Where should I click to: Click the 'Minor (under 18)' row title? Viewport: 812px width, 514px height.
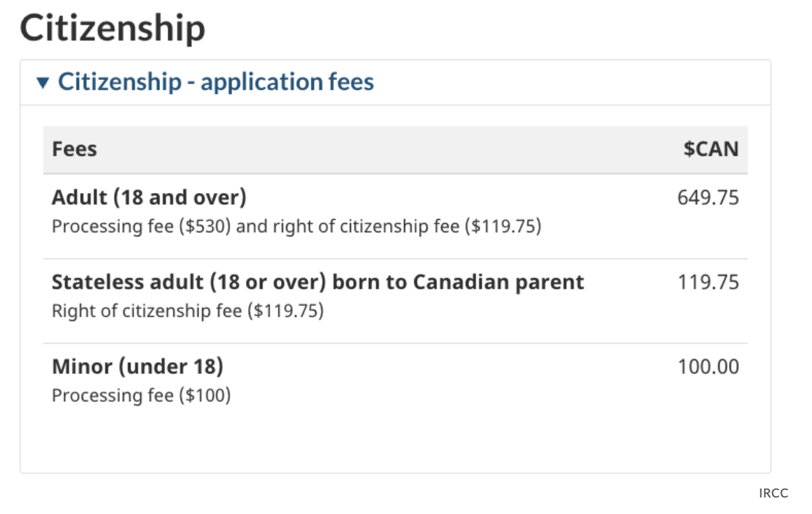137,367
